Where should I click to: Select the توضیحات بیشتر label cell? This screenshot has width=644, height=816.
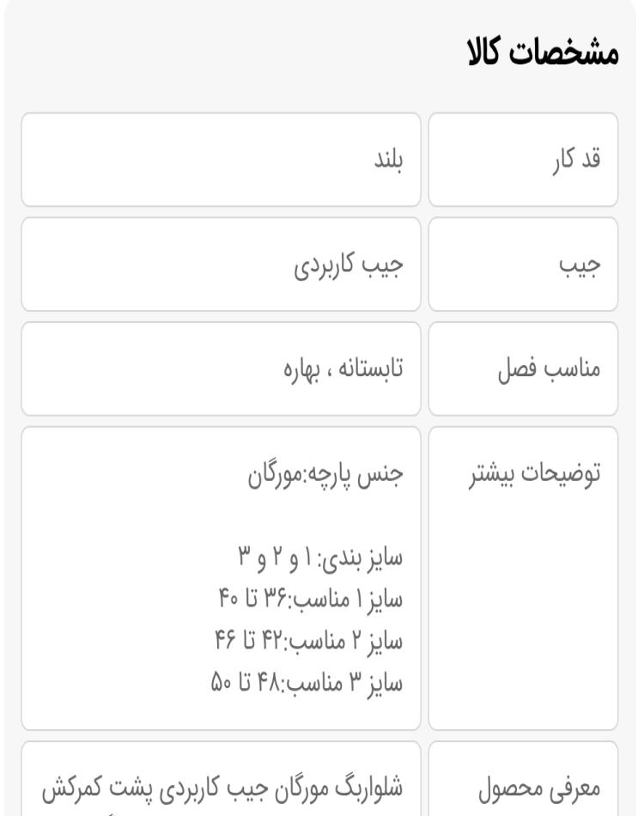(x=523, y=579)
